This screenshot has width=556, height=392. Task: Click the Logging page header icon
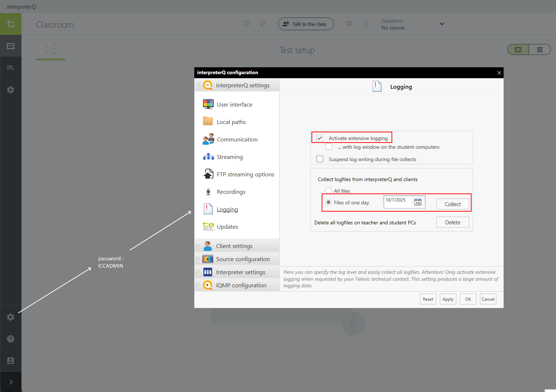377,87
